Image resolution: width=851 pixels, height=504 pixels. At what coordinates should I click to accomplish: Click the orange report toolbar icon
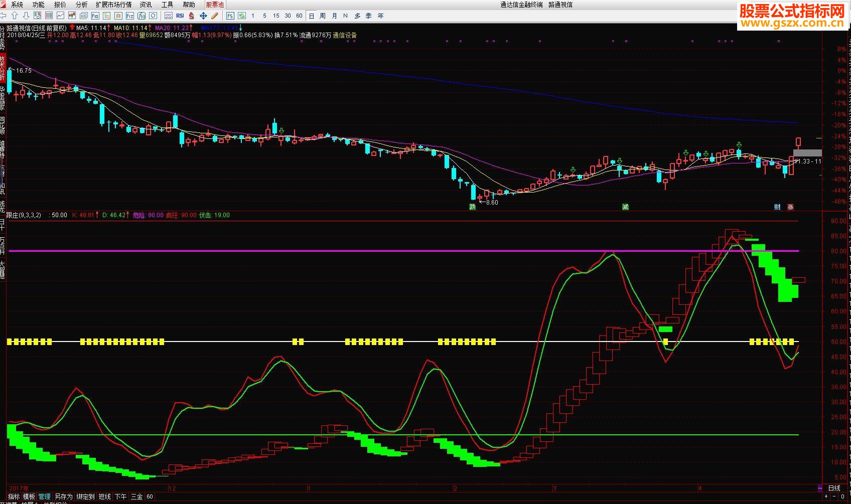(118, 16)
